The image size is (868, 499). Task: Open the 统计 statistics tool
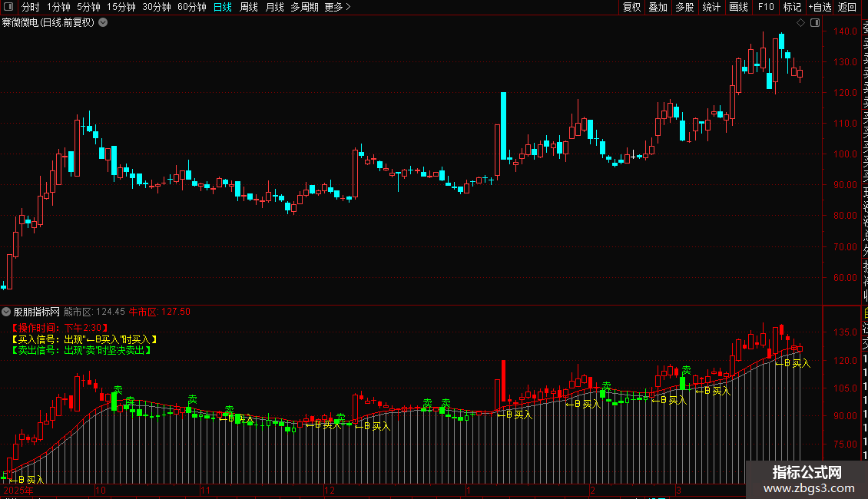tap(711, 7)
